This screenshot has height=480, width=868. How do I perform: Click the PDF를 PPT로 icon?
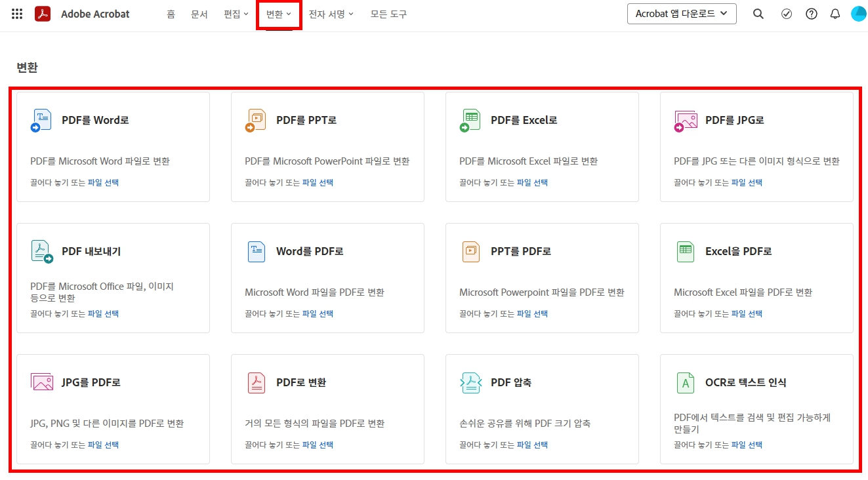pos(256,121)
